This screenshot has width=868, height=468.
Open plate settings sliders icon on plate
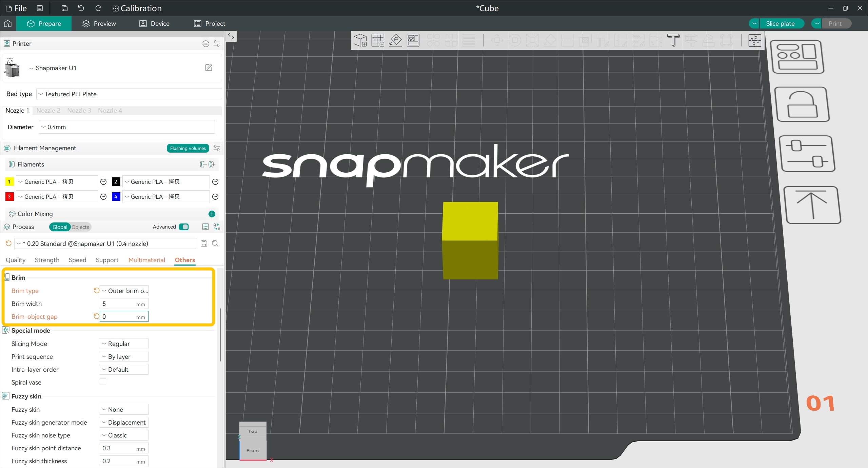(807, 154)
